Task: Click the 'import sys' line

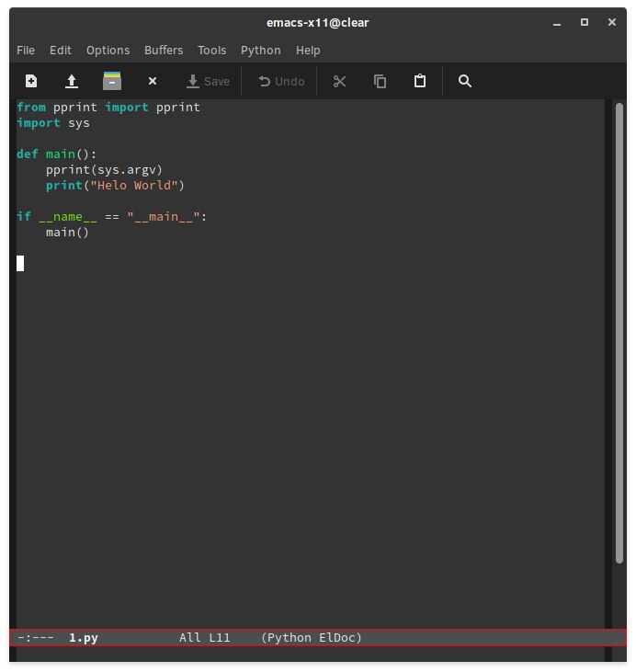Action: pyautogui.click(x=53, y=123)
